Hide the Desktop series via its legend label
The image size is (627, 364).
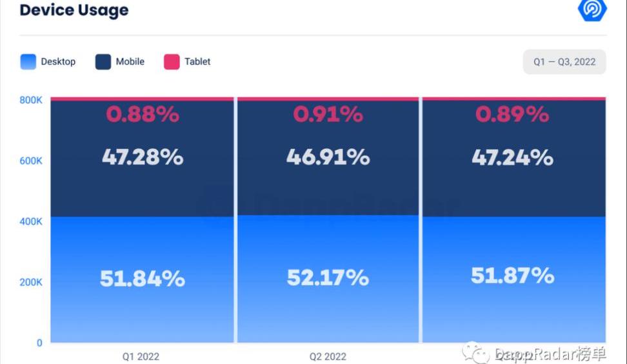[58, 62]
